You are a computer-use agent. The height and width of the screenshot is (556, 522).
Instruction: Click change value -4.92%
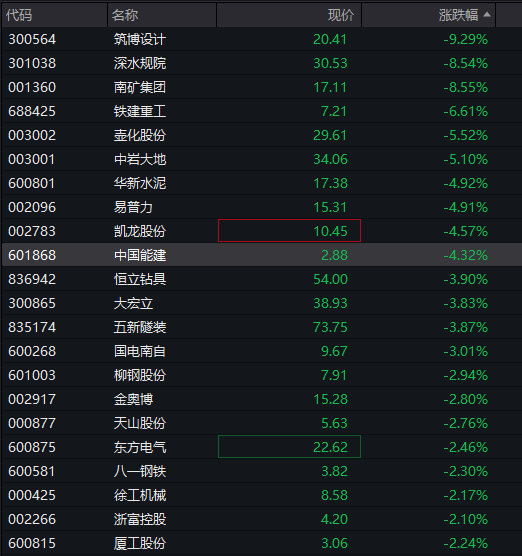click(466, 183)
